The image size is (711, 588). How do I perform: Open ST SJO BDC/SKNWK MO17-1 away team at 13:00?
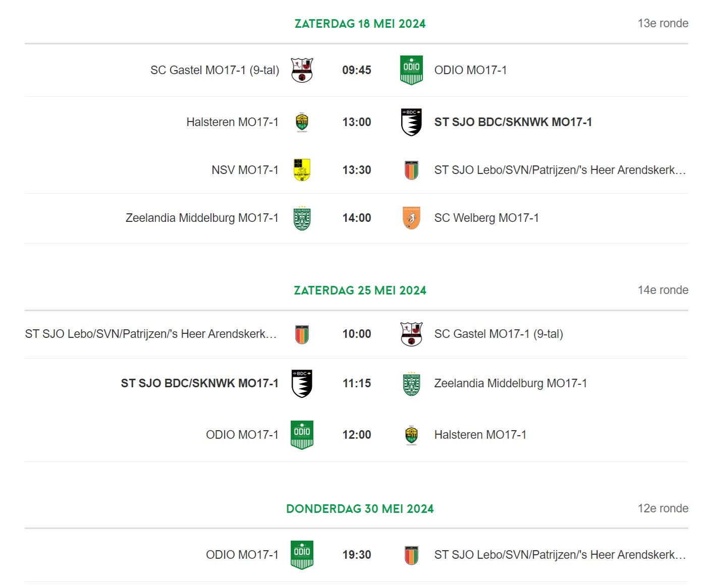(x=513, y=122)
